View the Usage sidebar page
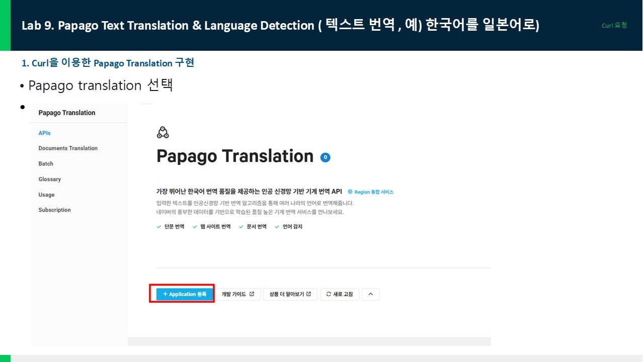Viewport: 644px width, 362px height. coord(46,195)
